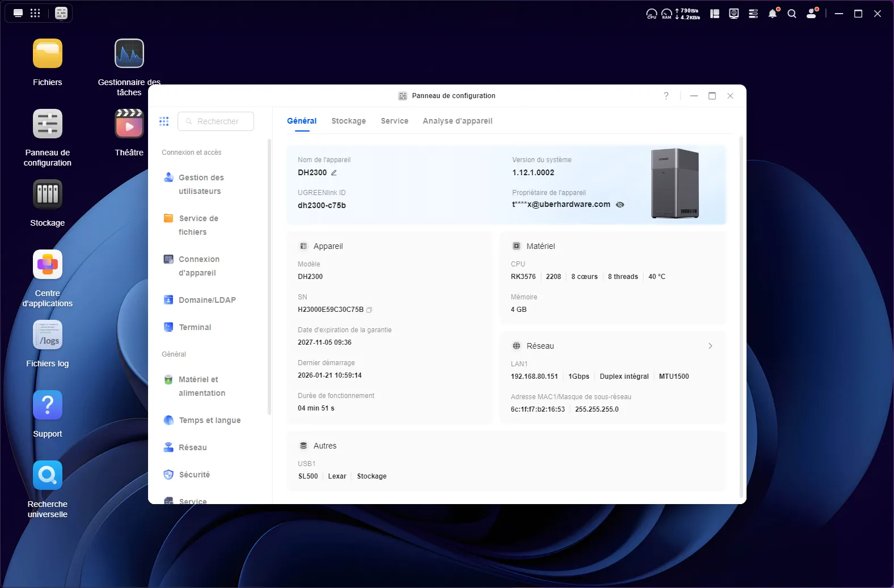Image resolution: width=894 pixels, height=588 pixels.
Task: Click the edit pencil next to DH2300
Action: click(x=334, y=173)
